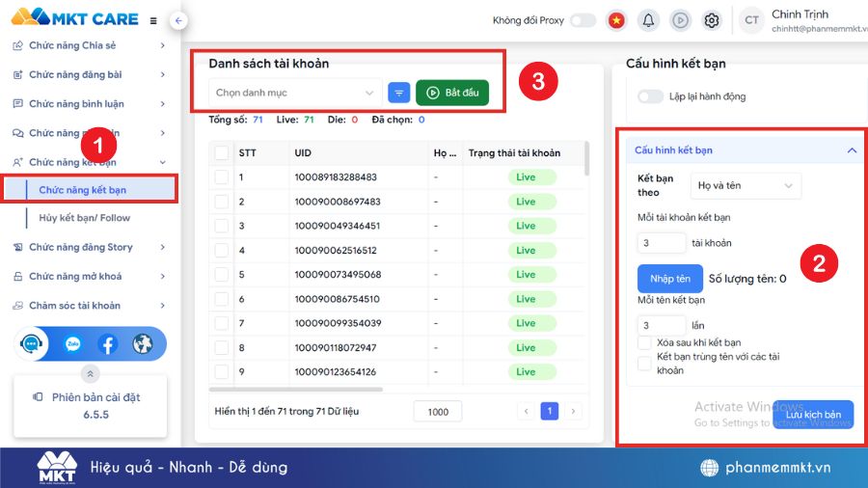Open the support headset chat icon
The width and height of the screenshot is (868, 488).
(x=31, y=344)
